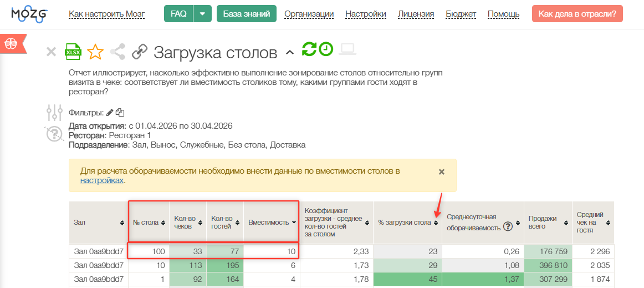Show the Среднесуточная оборачиваемость help tooltip icon
Viewport: 644px width, 288px height.
(x=508, y=227)
